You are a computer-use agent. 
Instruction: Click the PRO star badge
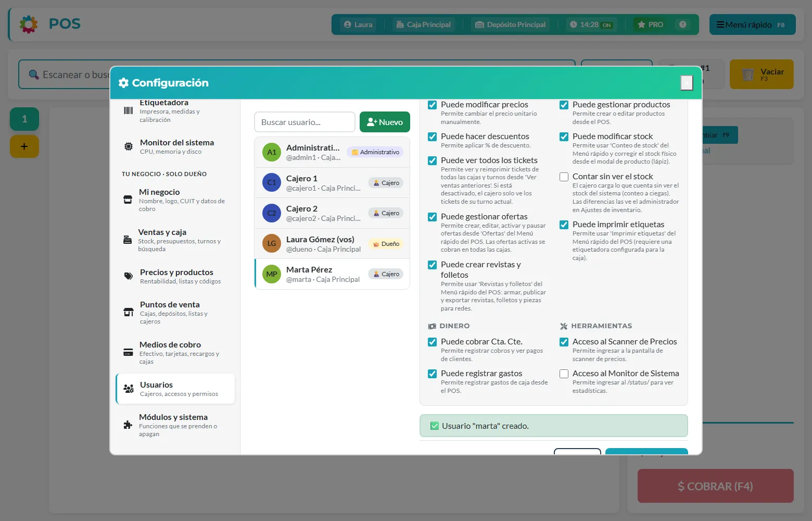651,24
